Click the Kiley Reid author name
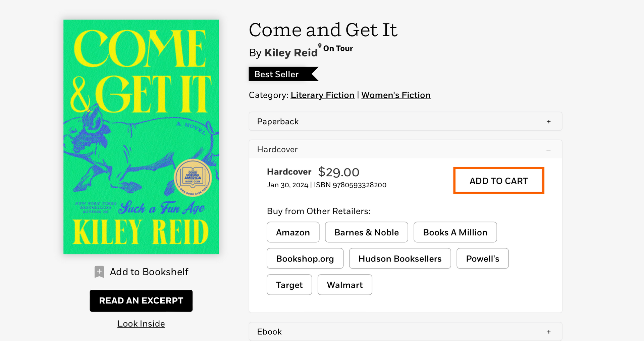The height and width of the screenshot is (341, 644). pos(291,53)
